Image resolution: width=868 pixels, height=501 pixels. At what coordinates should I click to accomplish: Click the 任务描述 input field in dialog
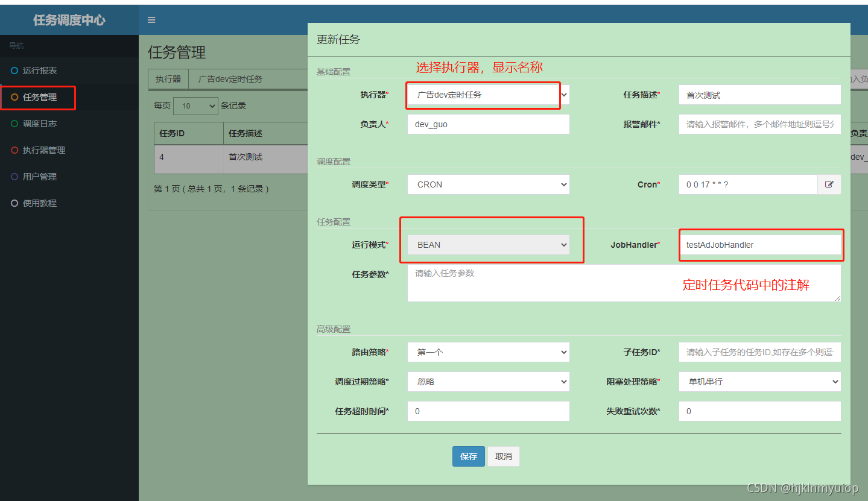(x=760, y=95)
